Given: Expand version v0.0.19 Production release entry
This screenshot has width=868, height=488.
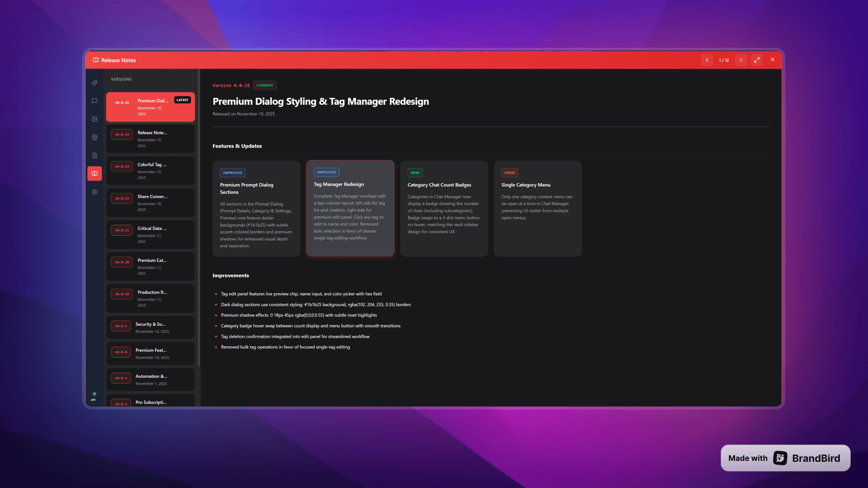Looking at the screenshot, I should pyautogui.click(x=150, y=298).
